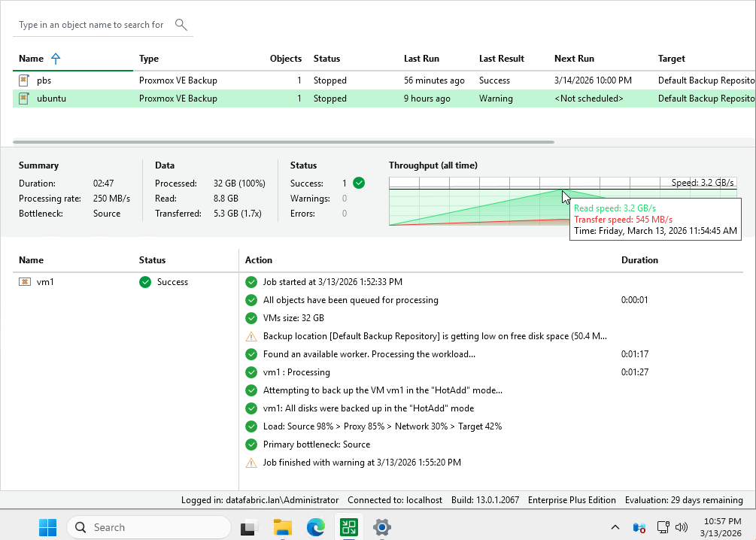Sort by Type column header
The height and width of the screenshot is (540, 756).
[148, 59]
